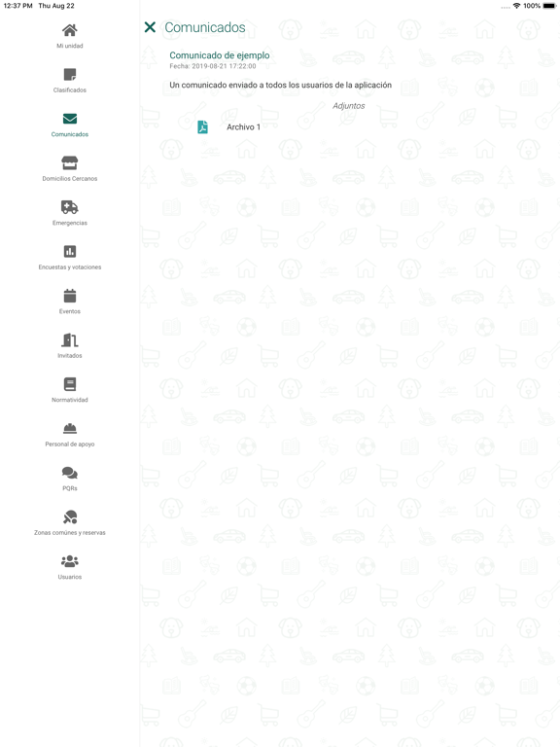This screenshot has width=560, height=747.
Task: Open the PDF icon for Archivo 1
Action: tap(202, 126)
